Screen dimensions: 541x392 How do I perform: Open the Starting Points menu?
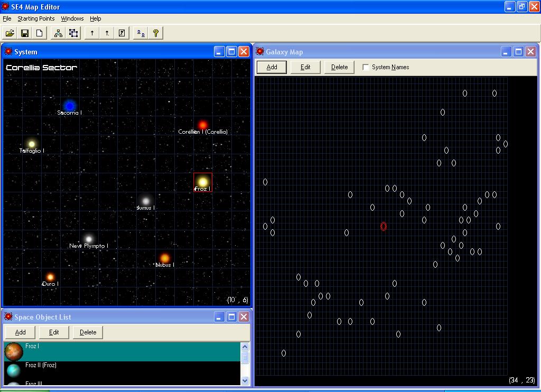[36, 18]
